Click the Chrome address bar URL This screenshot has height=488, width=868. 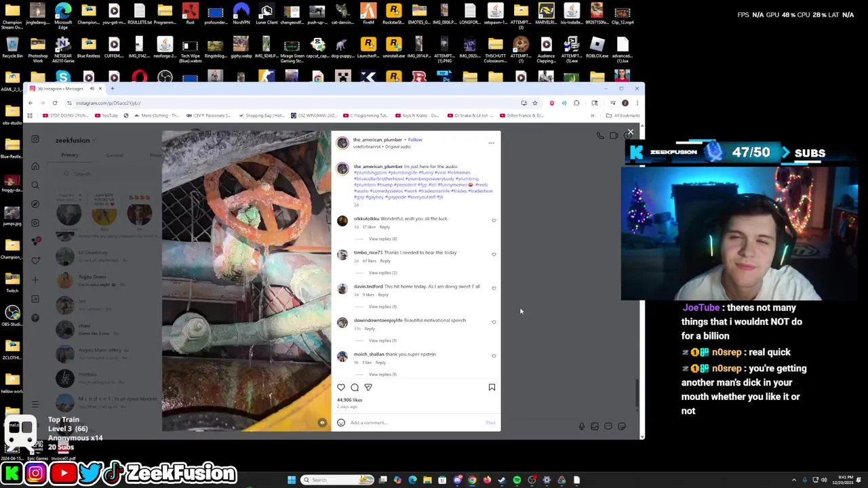(x=108, y=103)
